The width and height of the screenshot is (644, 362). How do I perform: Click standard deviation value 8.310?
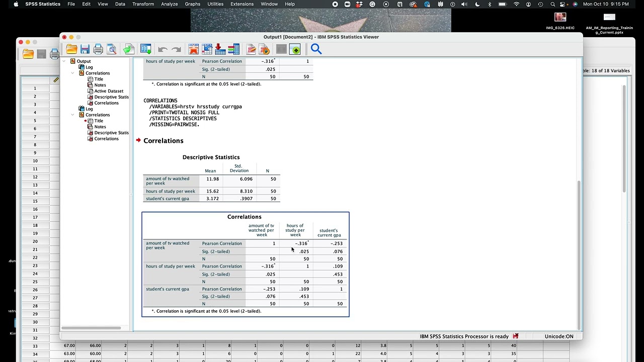click(x=246, y=191)
